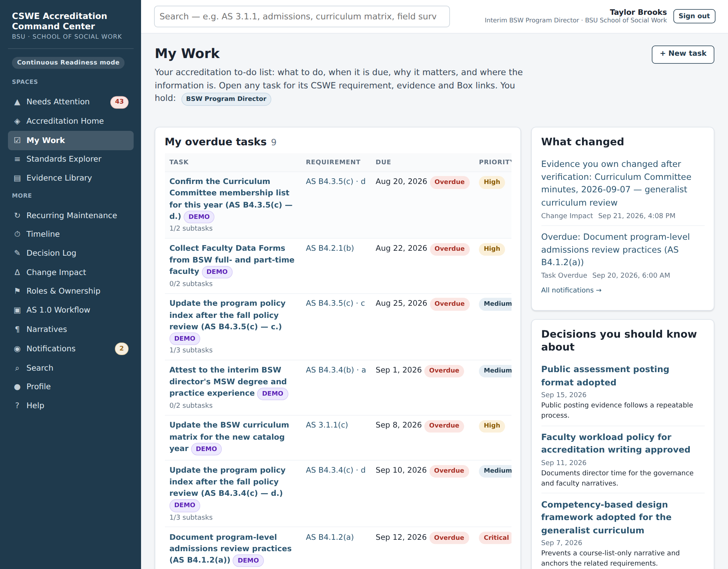This screenshot has width=728, height=569.
Task: Open Attest to the interim BSW director task
Action: click(228, 382)
